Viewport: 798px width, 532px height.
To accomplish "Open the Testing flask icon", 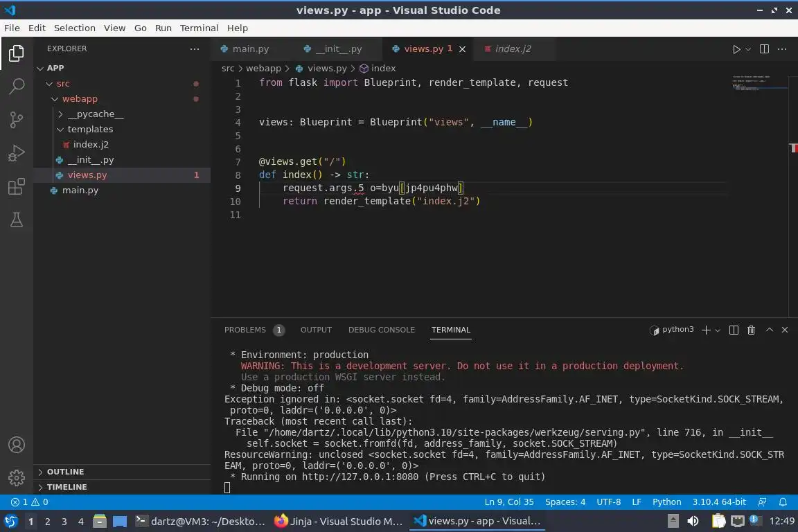I will pos(17,220).
